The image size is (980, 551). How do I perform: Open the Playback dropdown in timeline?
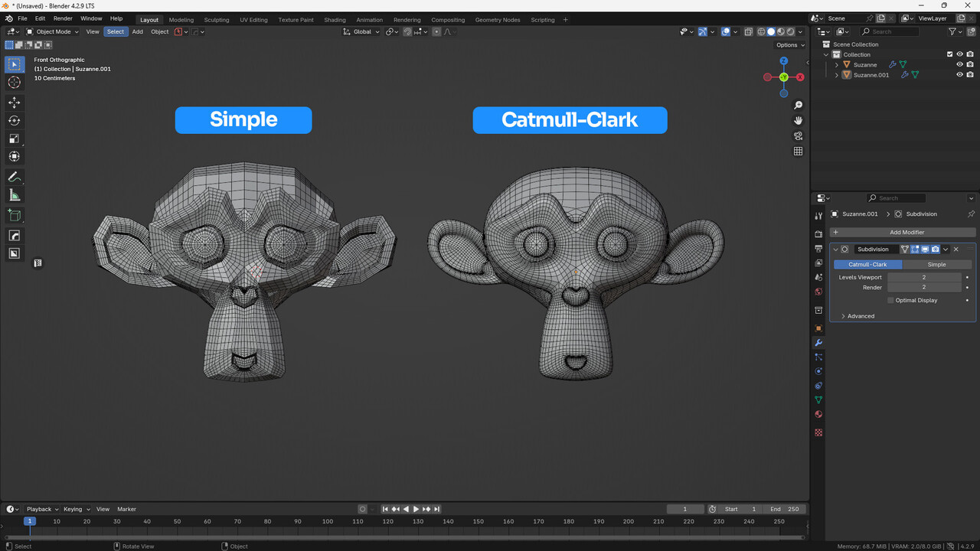(42, 509)
